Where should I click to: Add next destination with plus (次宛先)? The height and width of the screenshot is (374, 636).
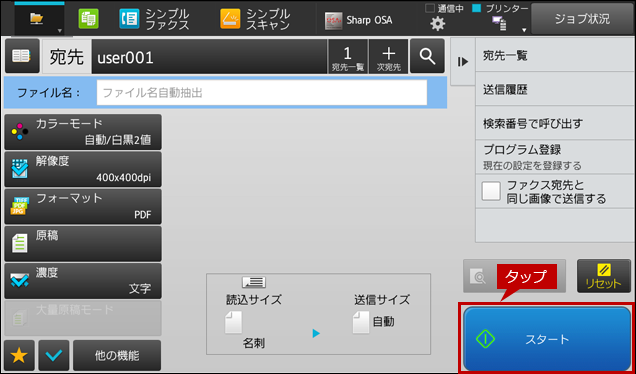pos(389,57)
